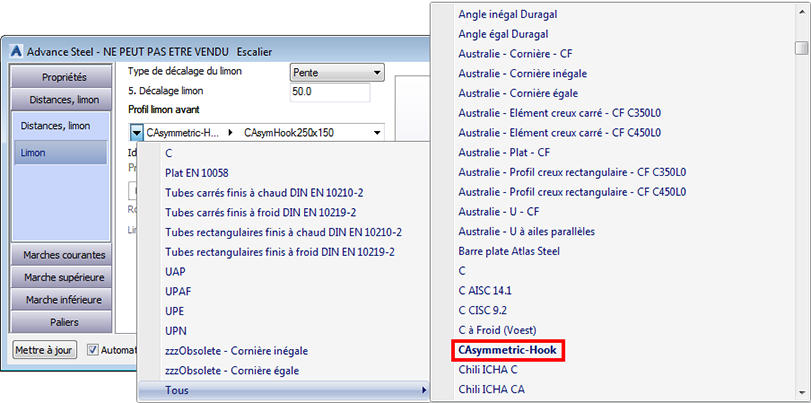Click the Advance Steel logo icon in title bar
The width and height of the screenshot is (811, 403).
pos(17,52)
